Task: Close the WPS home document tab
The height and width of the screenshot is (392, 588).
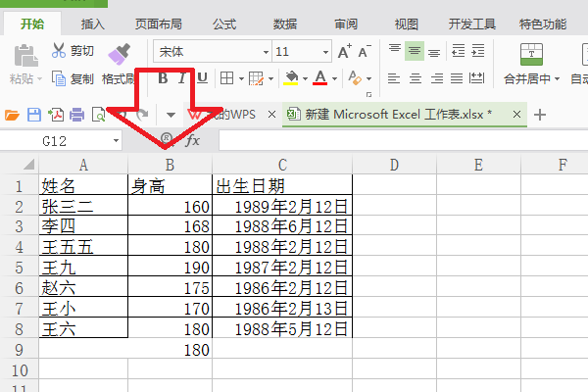Action: 271,114
